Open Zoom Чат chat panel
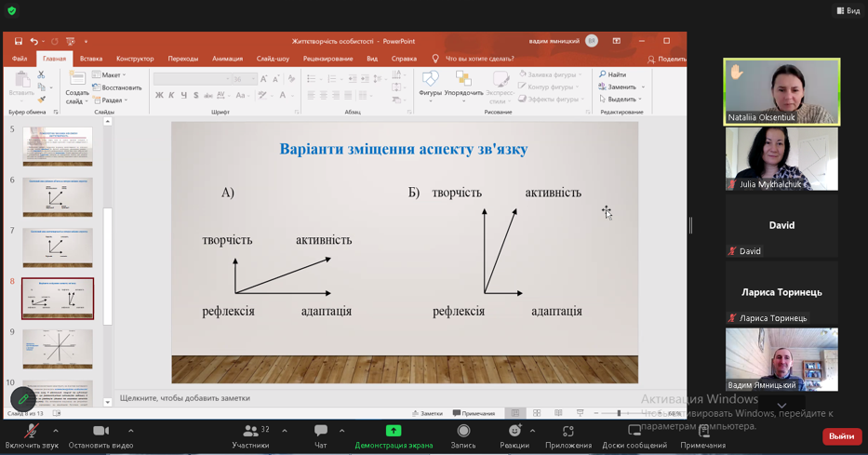The width and height of the screenshot is (868, 455). point(321,436)
